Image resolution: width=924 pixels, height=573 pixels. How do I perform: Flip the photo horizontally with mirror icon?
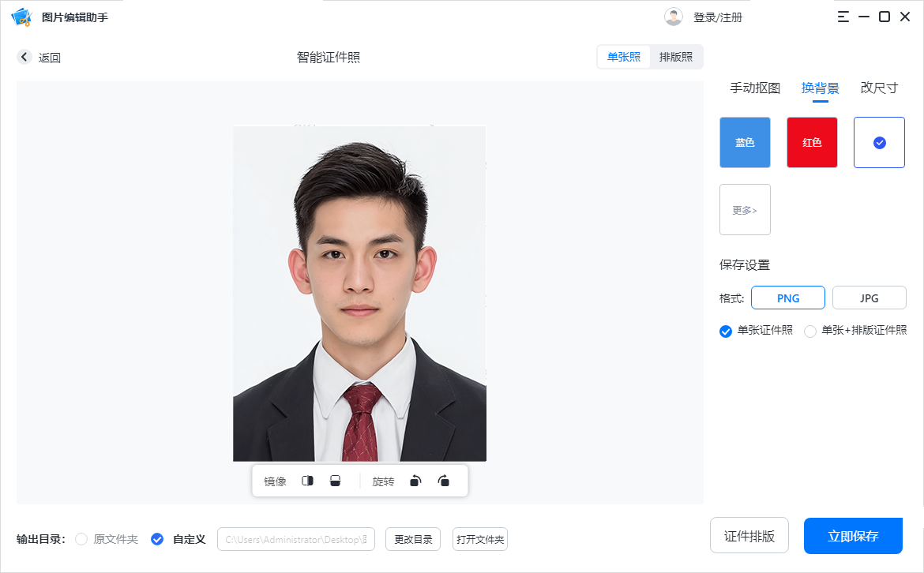pos(308,481)
